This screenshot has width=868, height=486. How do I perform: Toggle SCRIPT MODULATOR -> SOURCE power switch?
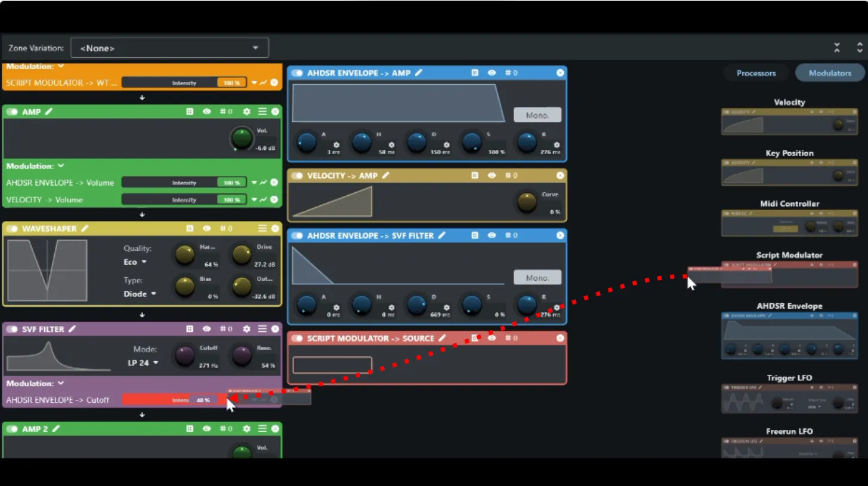pyautogui.click(x=297, y=338)
